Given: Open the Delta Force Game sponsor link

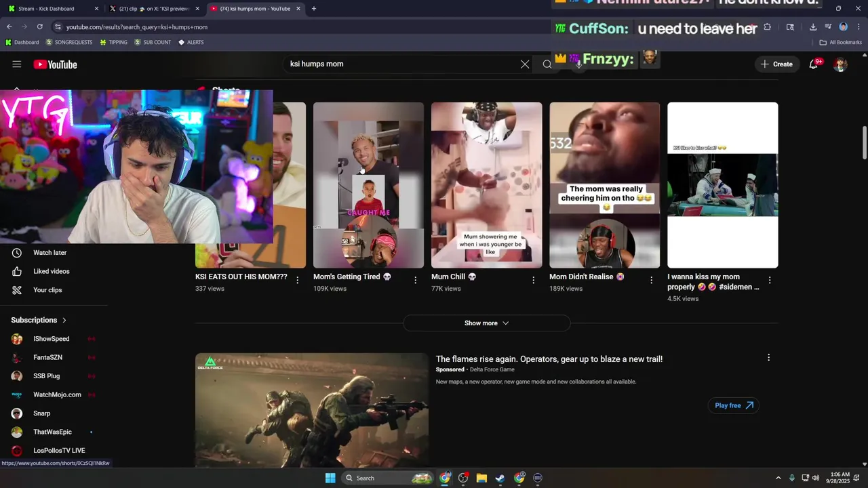Looking at the screenshot, I should (x=492, y=369).
